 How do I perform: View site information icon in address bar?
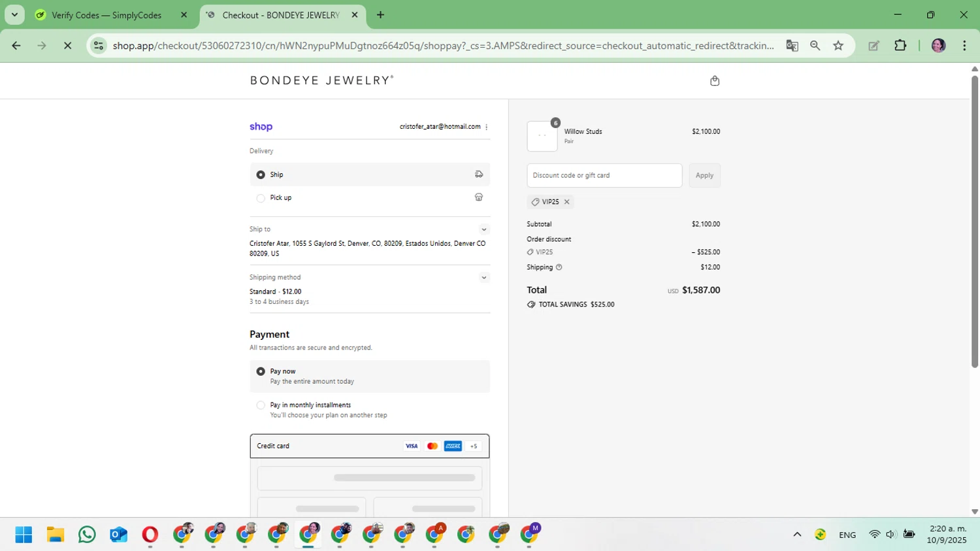coord(99,46)
